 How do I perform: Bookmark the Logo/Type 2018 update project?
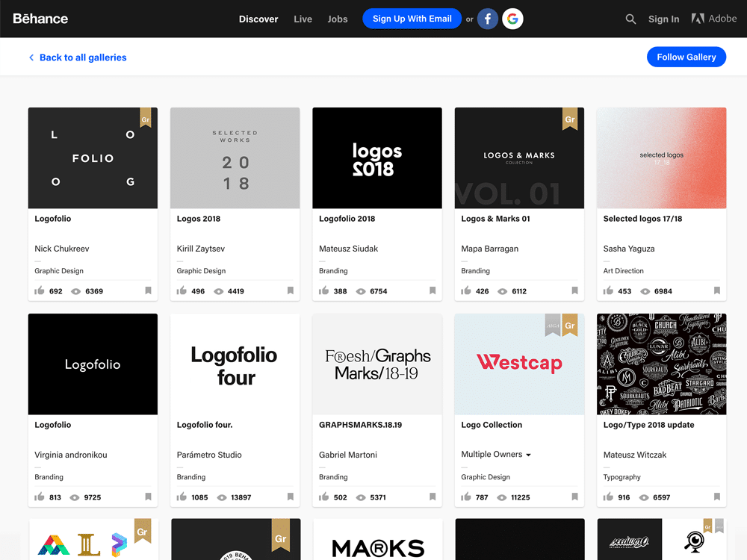(x=717, y=497)
